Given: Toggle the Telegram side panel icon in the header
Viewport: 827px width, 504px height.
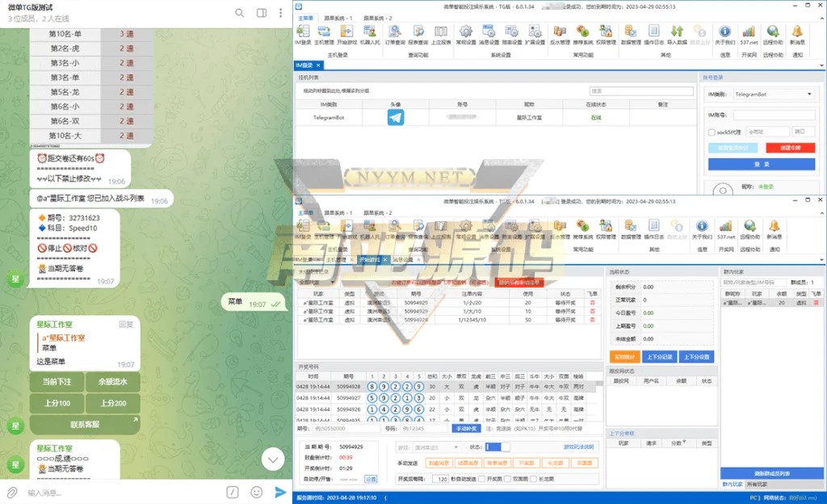Looking at the screenshot, I should click(262, 13).
